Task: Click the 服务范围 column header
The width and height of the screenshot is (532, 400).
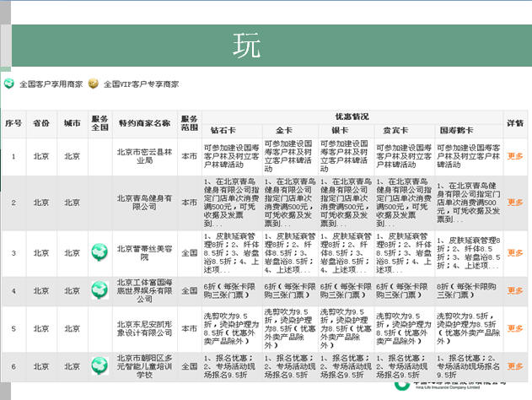Action: tap(190, 123)
